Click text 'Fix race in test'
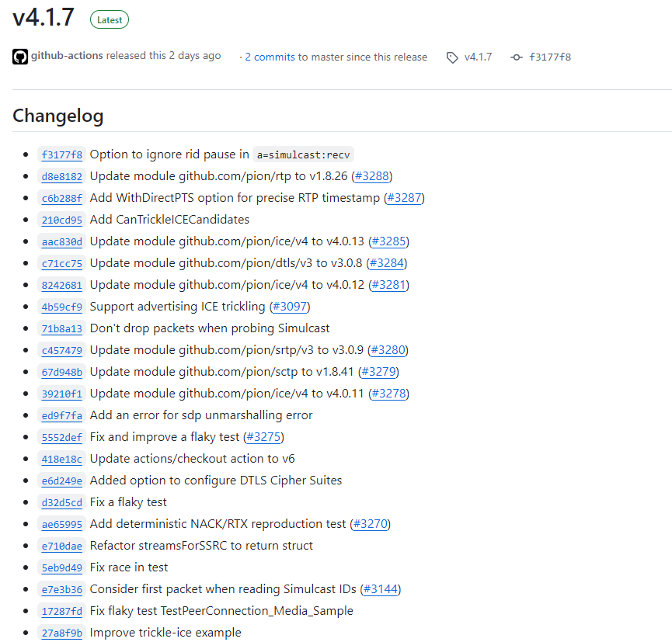 [x=129, y=568]
